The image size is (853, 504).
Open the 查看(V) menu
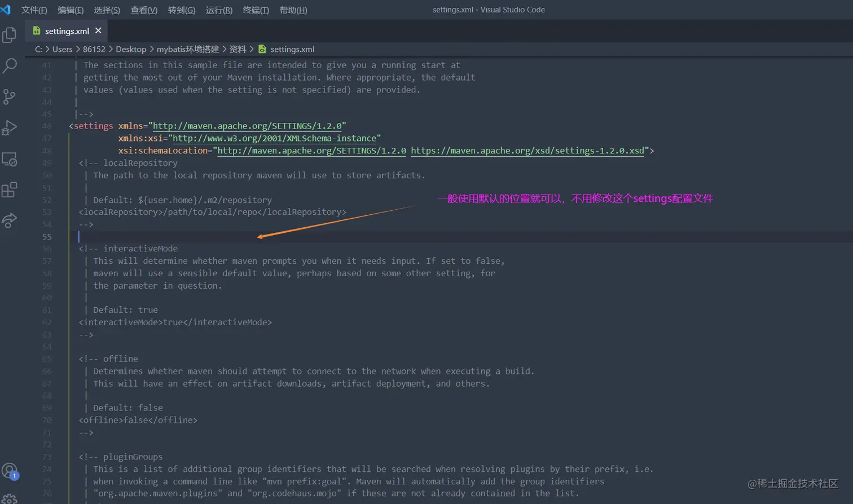144,10
